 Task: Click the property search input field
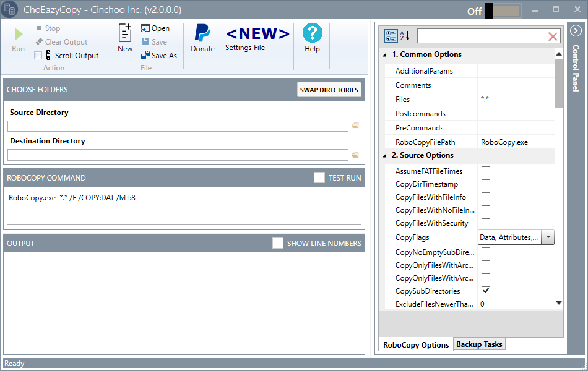point(482,36)
